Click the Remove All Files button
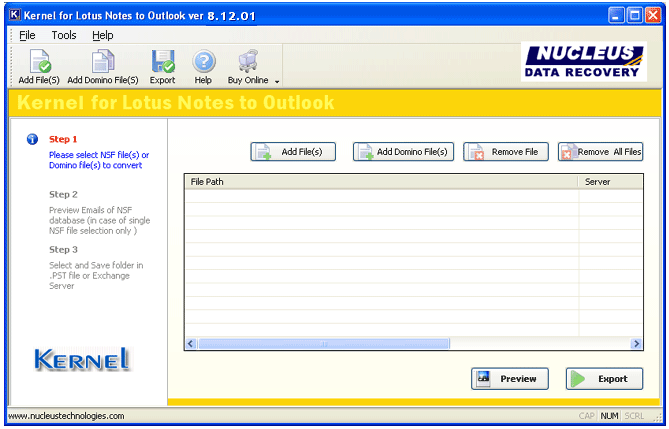The width and height of the screenshot is (669, 429). click(x=600, y=152)
